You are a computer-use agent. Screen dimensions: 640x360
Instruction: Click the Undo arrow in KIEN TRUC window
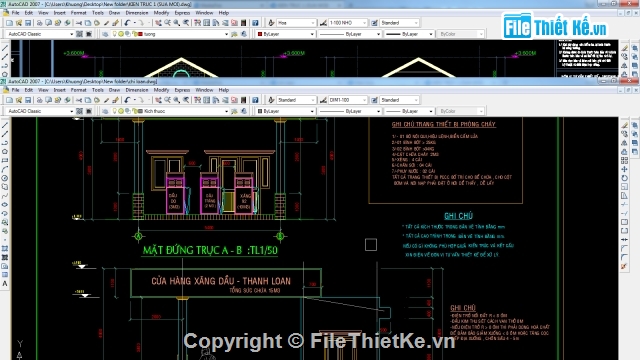point(127,23)
